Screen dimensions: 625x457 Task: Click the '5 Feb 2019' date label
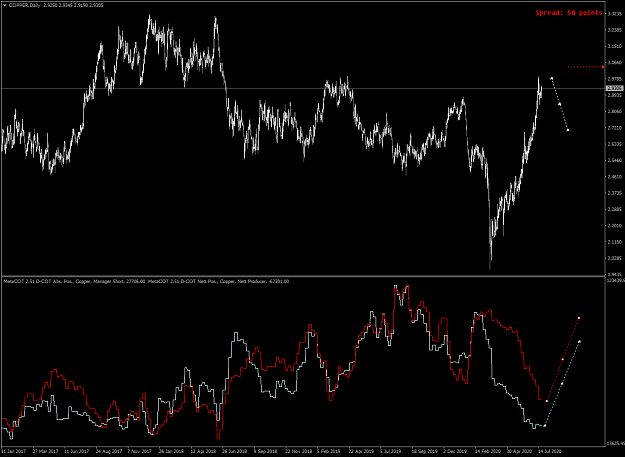point(329,451)
